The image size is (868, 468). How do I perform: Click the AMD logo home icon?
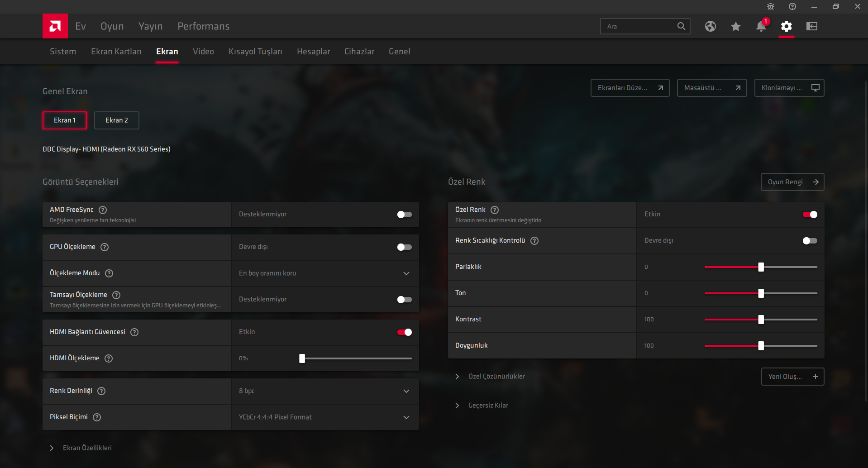55,26
